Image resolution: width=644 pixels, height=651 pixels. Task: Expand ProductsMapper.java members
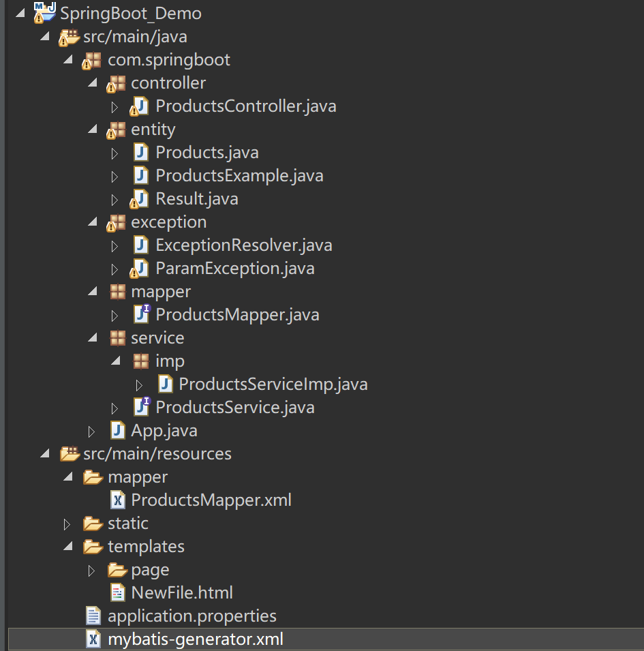coord(115,316)
